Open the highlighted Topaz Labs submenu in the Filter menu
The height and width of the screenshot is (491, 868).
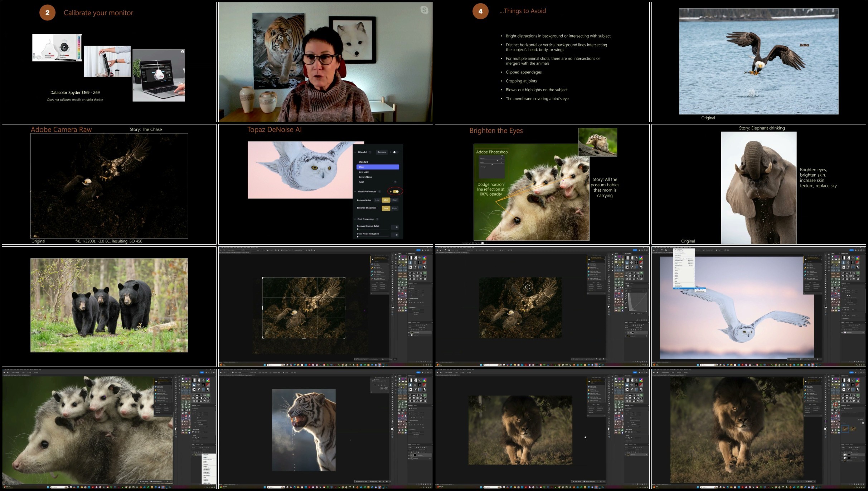(x=684, y=288)
